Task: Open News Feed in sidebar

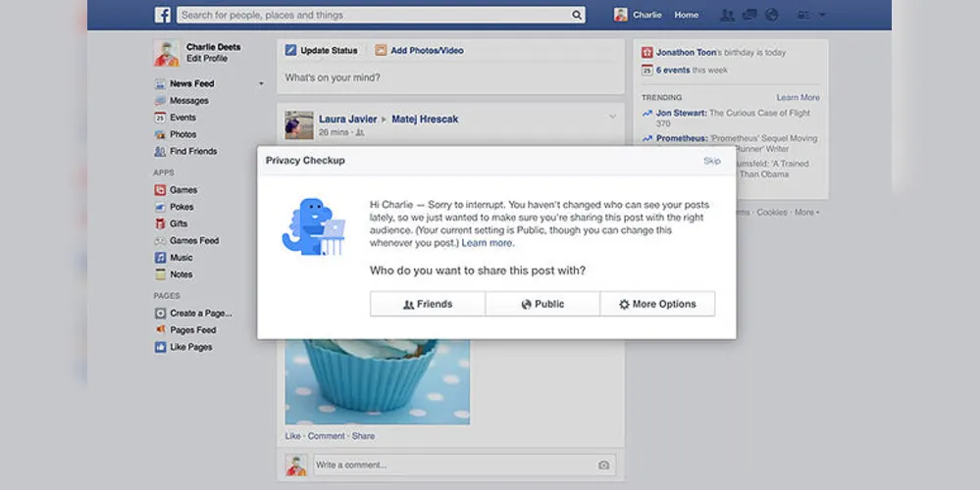Action: (x=192, y=83)
